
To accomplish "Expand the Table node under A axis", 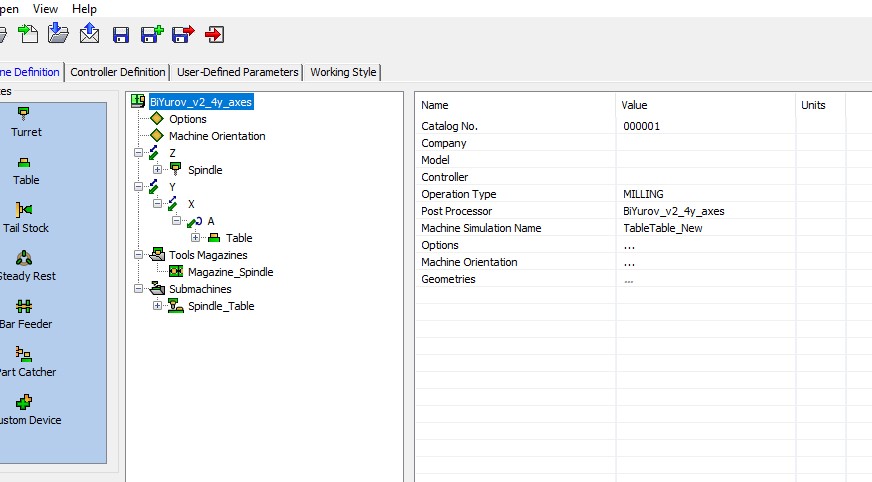I will coord(195,238).
